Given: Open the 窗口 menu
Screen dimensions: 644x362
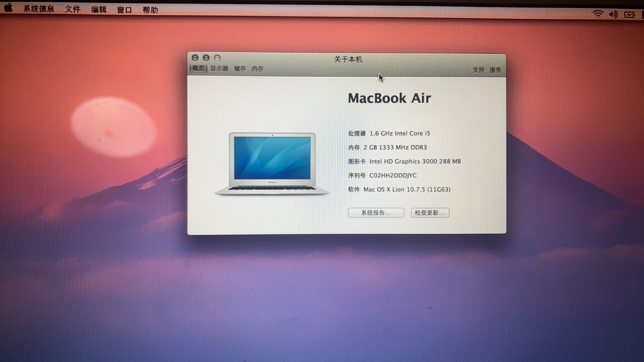Looking at the screenshot, I should tap(124, 10).
